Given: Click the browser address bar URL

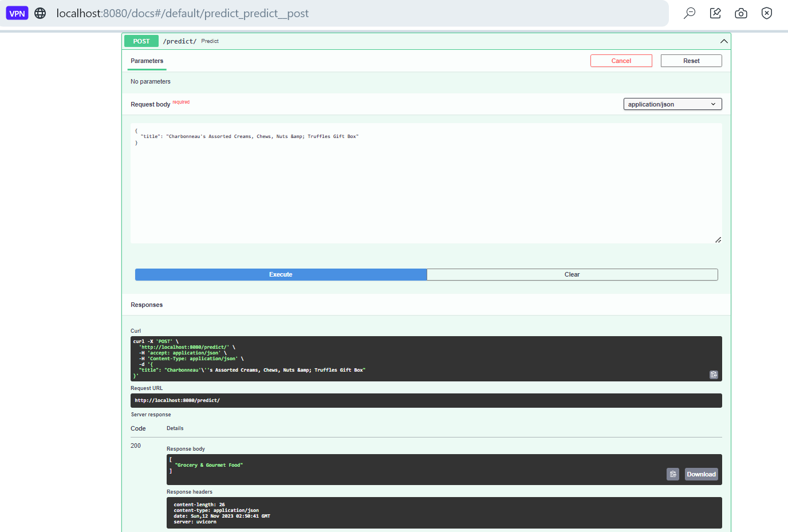Looking at the screenshot, I should pos(182,13).
